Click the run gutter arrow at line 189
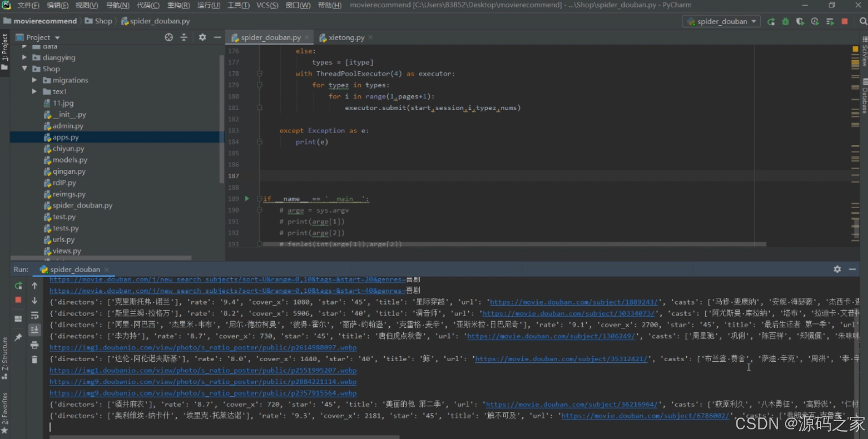Screen dimensions: 868x439 [247, 199]
